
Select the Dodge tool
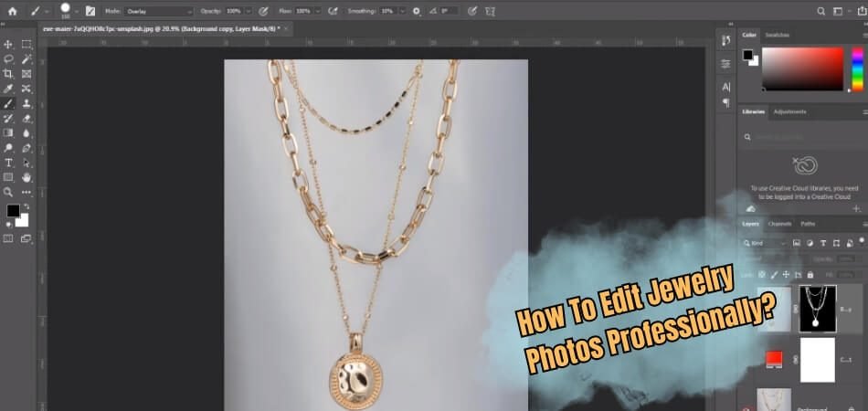pos(8,148)
